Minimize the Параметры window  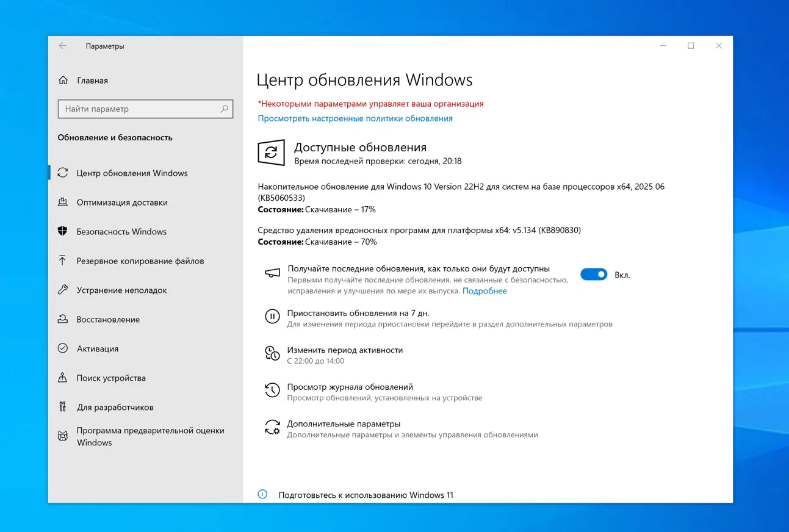point(663,46)
